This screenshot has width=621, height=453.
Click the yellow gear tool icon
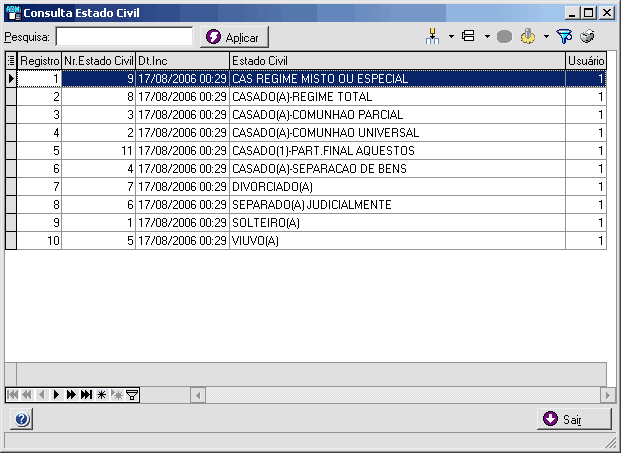[x=528, y=36]
